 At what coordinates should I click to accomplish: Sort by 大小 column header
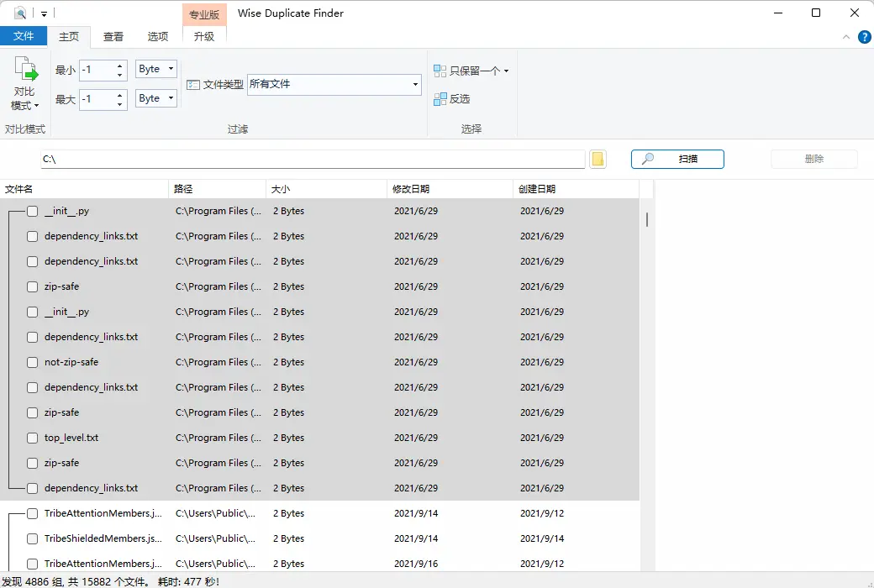pos(326,189)
